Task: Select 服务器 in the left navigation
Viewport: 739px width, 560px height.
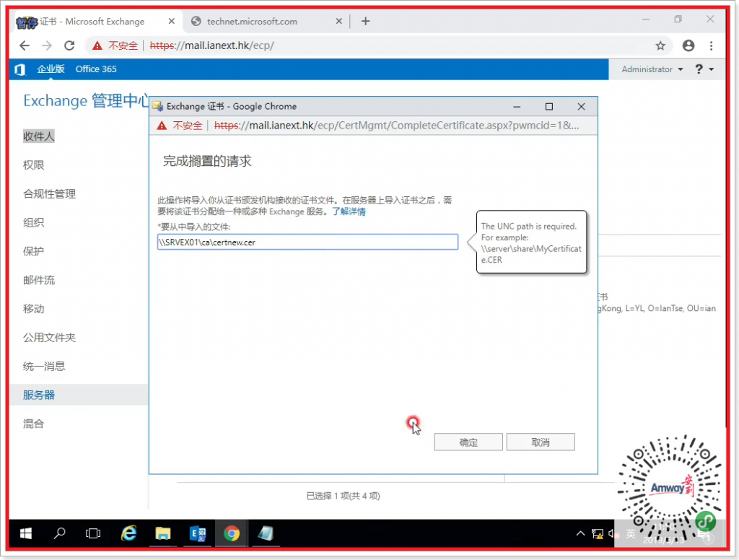Action: point(39,395)
